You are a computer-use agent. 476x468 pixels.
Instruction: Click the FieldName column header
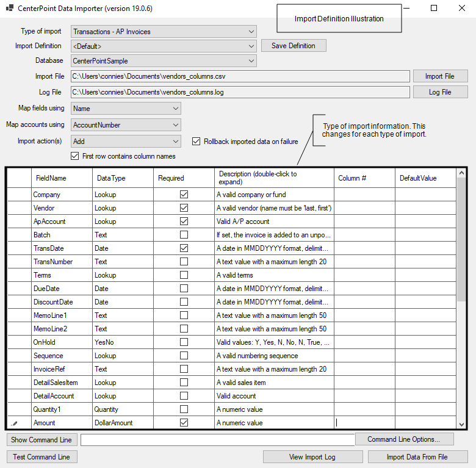62,178
